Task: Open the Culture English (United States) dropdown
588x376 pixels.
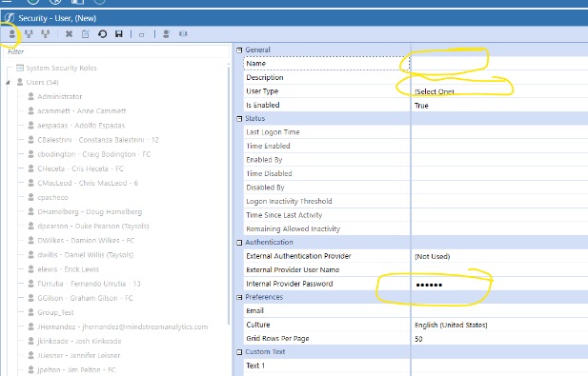Action: (499, 325)
